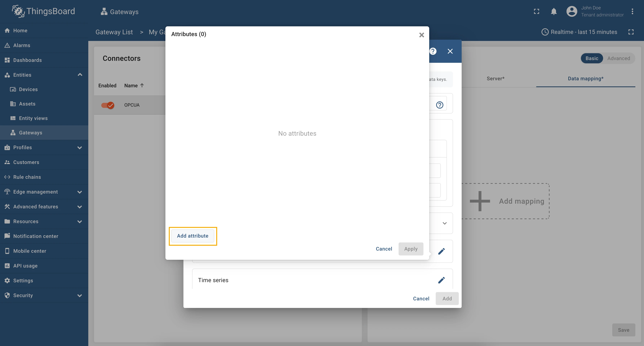The height and width of the screenshot is (346, 644).
Task: Expand the Security menu group
Action: click(x=80, y=295)
